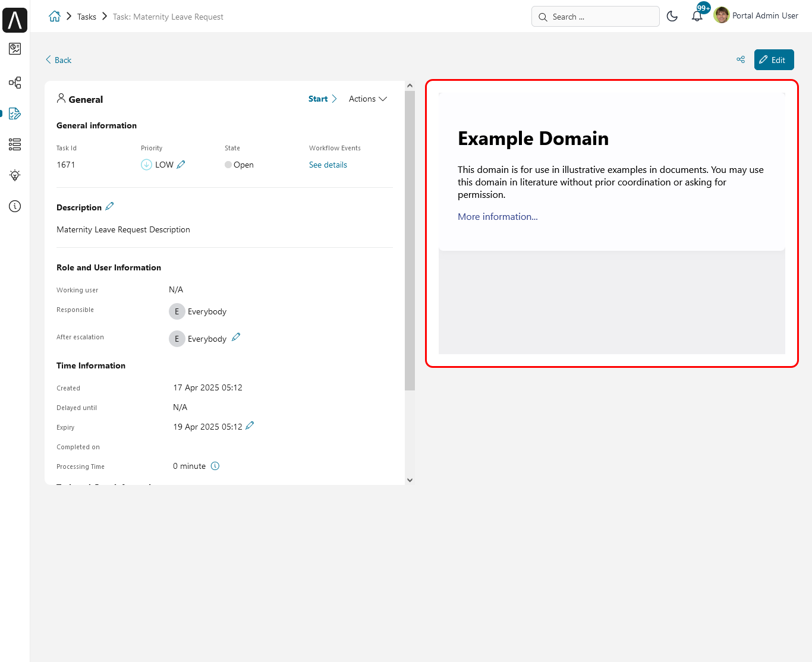Open the Actions dropdown menu

point(367,99)
